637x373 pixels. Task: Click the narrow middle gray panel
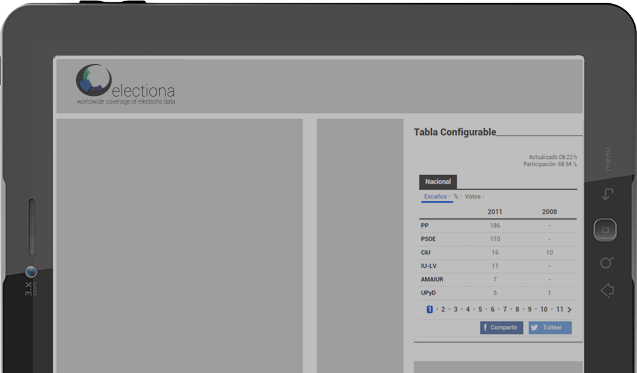360,246
